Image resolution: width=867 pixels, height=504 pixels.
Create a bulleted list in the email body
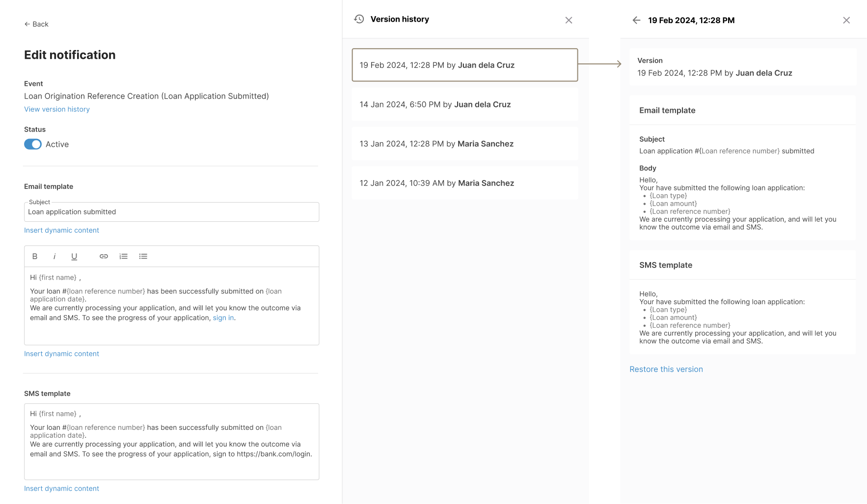click(143, 256)
